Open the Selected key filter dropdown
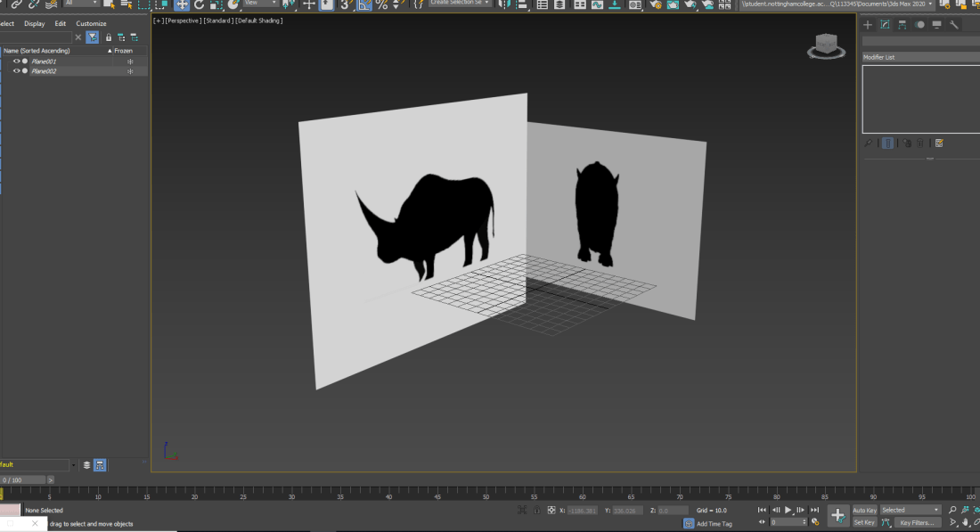This screenshot has width=980, height=532. click(910, 511)
